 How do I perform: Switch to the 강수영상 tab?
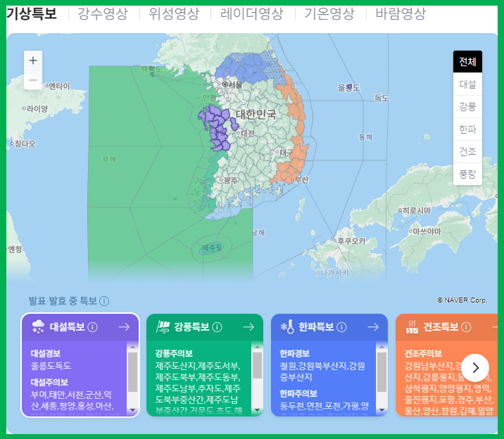[103, 14]
